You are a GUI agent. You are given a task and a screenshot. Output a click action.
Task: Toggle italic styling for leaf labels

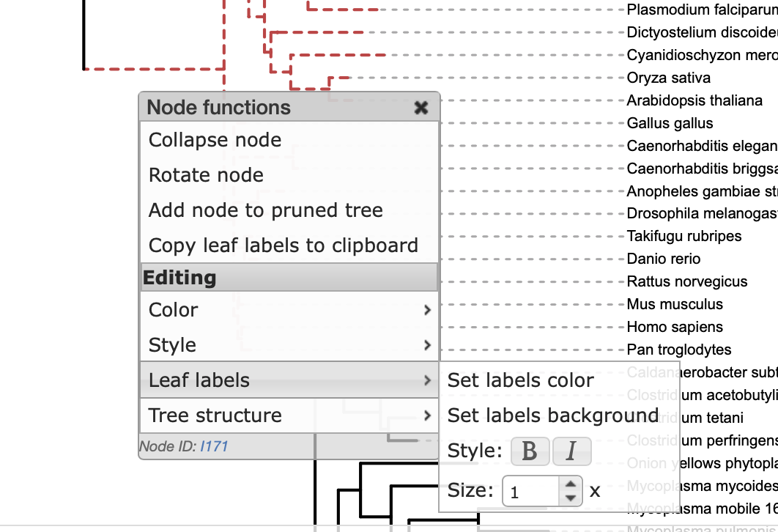[571, 451]
